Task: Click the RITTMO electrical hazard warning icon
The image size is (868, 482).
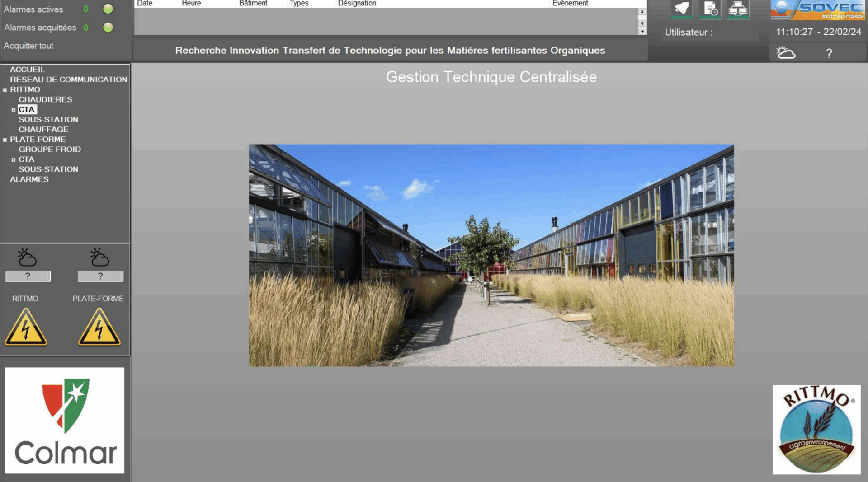Action: (x=26, y=327)
